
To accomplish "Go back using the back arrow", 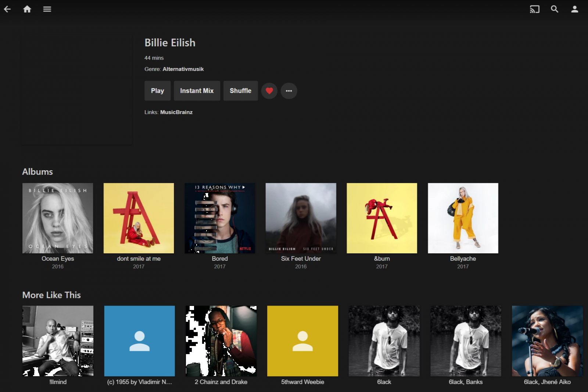I will pos(7,9).
